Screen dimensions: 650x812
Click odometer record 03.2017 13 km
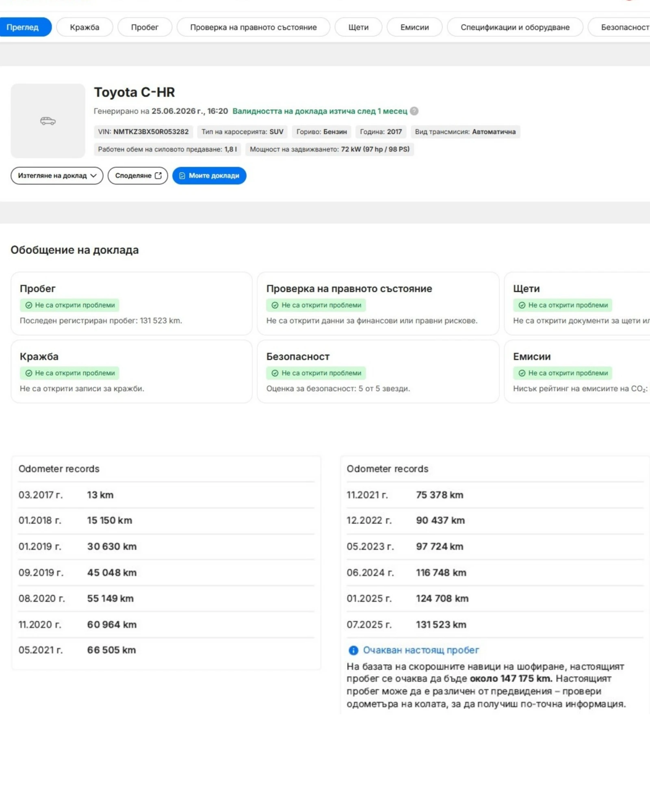[166, 495]
